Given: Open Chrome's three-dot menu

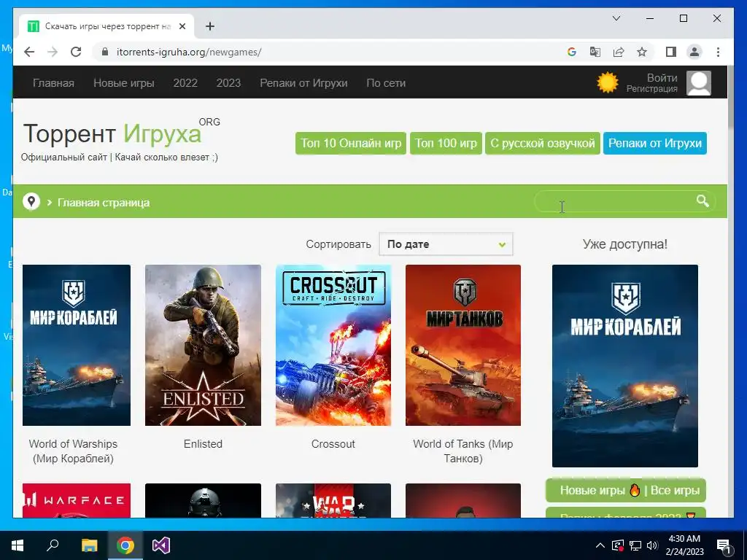Looking at the screenshot, I should point(718,52).
